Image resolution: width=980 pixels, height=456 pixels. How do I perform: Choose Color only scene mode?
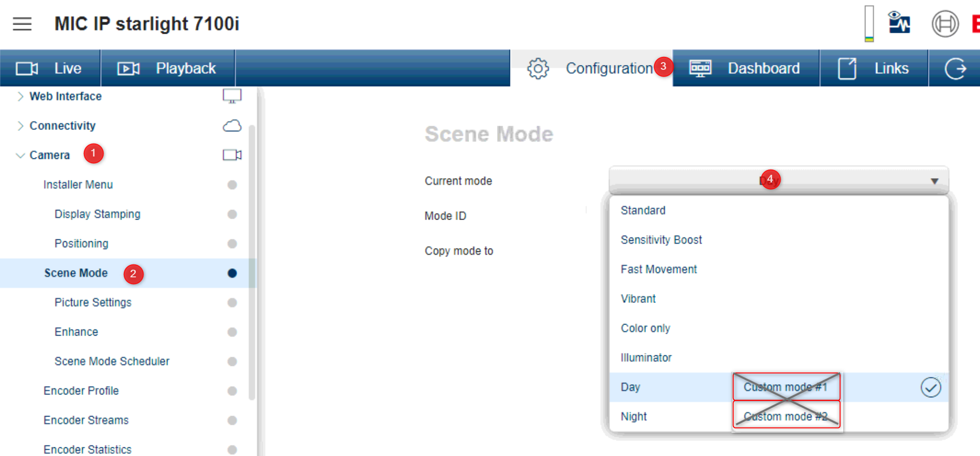click(779, 328)
